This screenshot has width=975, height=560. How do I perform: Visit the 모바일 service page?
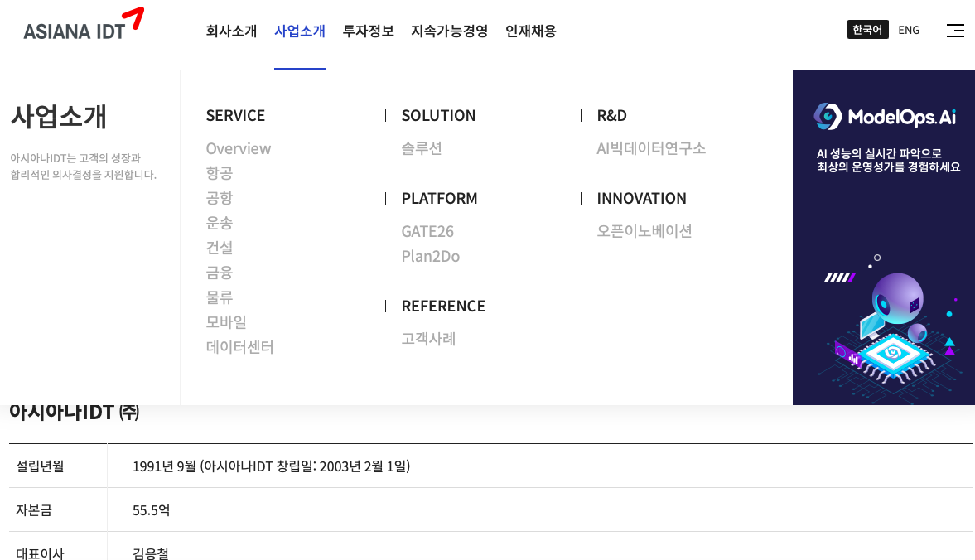point(226,322)
